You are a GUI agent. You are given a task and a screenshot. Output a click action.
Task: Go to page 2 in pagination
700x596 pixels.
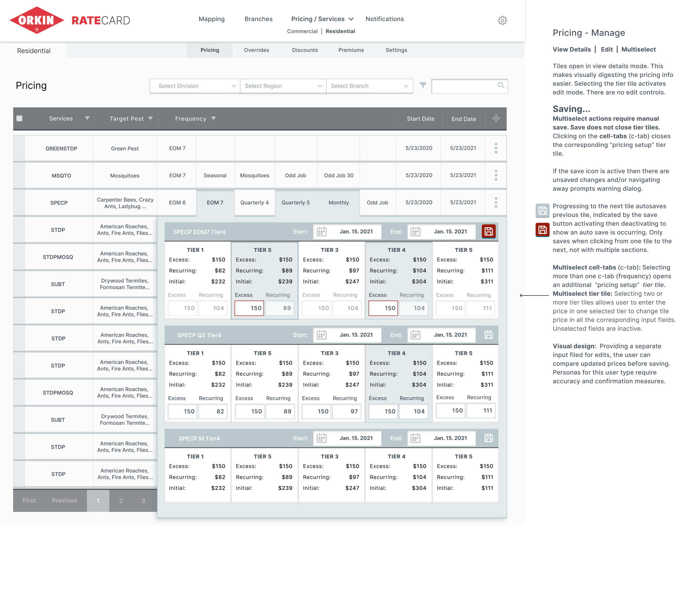121,501
